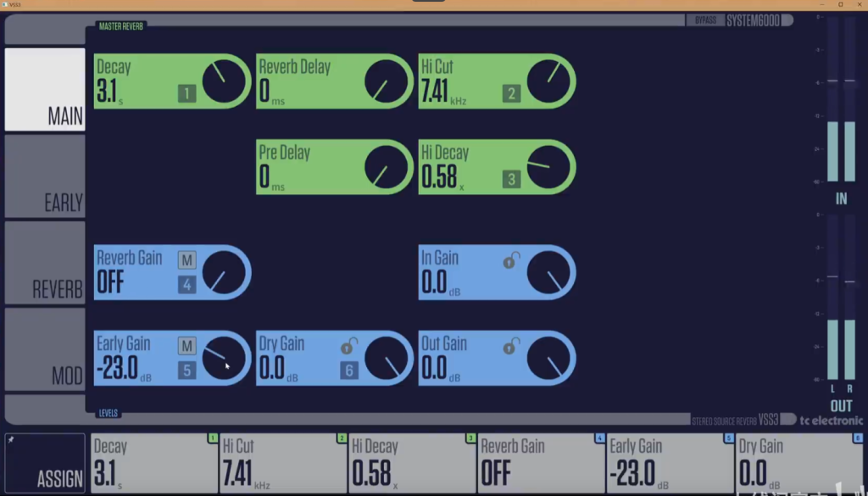The width and height of the screenshot is (868, 496).
Task: Click the Out Gain knob dial
Action: click(548, 358)
